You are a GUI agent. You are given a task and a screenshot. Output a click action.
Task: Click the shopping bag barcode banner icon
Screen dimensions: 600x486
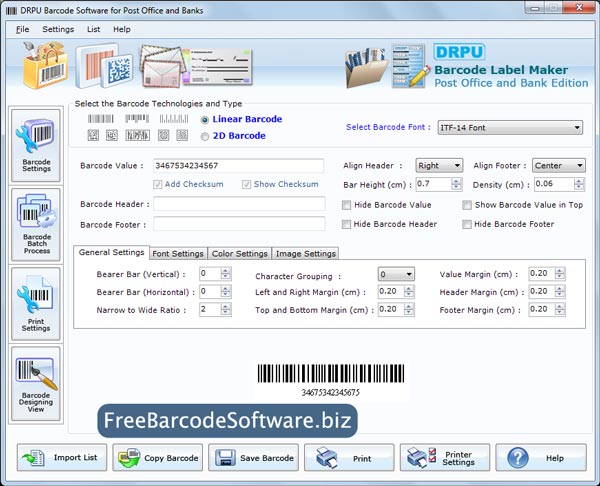tap(45, 65)
